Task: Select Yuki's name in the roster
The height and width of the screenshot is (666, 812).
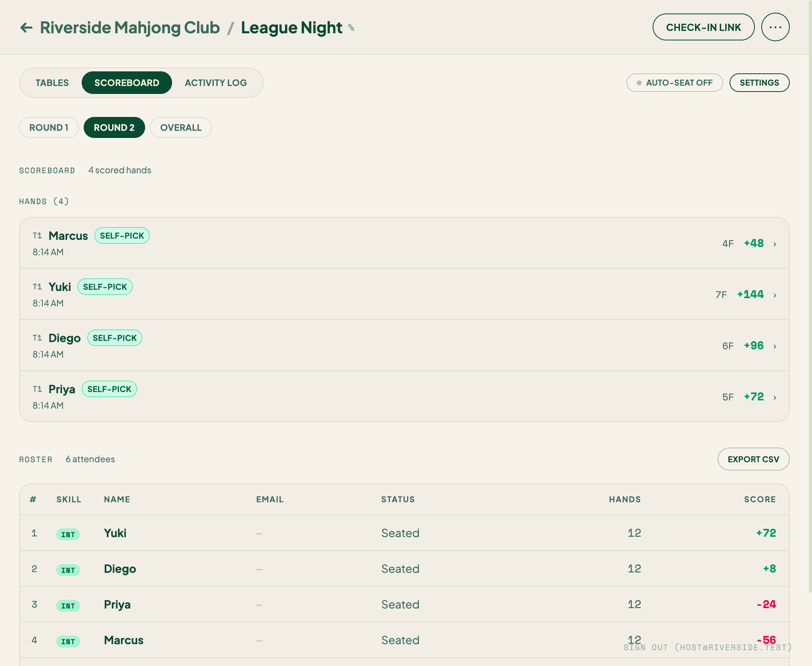Action: [x=115, y=533]
